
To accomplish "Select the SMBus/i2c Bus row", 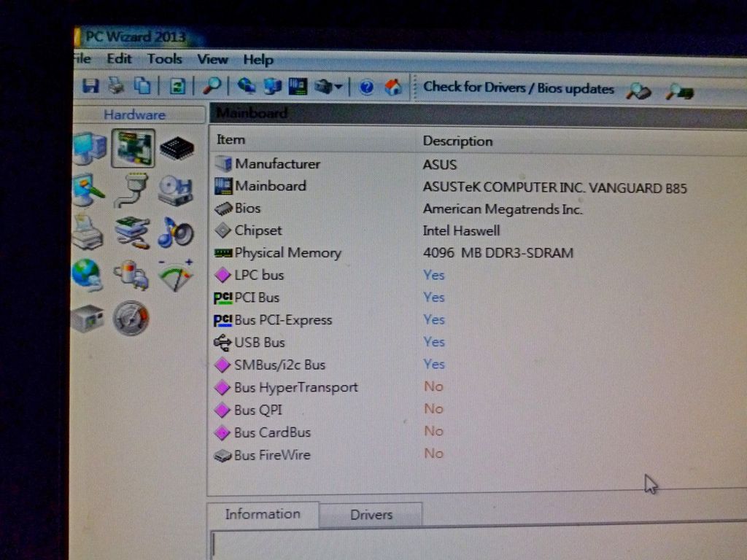I will point(479,365).
